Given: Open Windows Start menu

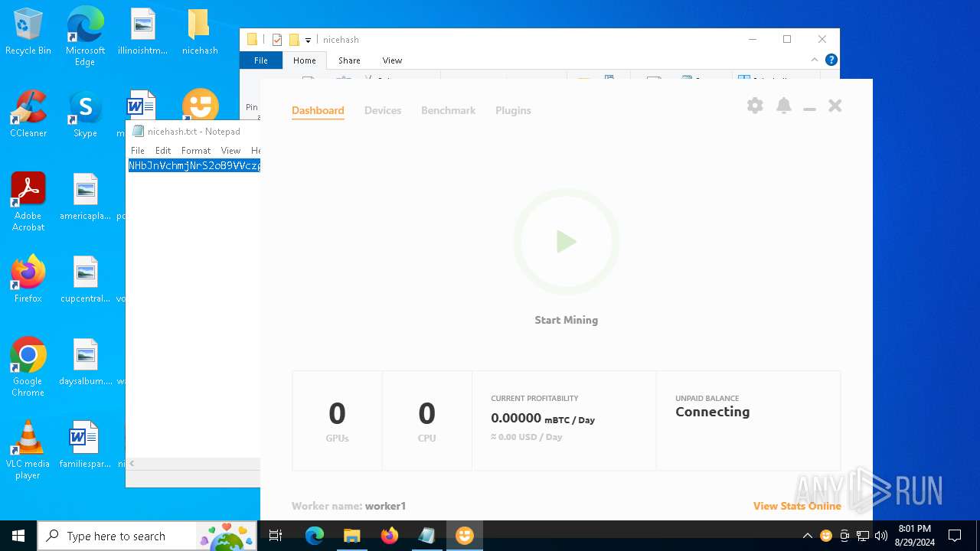Looking at the screenshot, I should point(18,536).
